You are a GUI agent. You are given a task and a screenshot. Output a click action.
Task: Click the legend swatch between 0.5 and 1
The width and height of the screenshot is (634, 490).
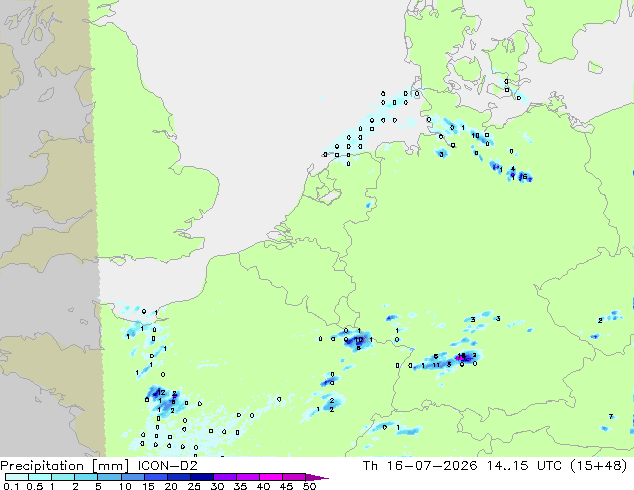pyautogui.click(x=40, y=477)
